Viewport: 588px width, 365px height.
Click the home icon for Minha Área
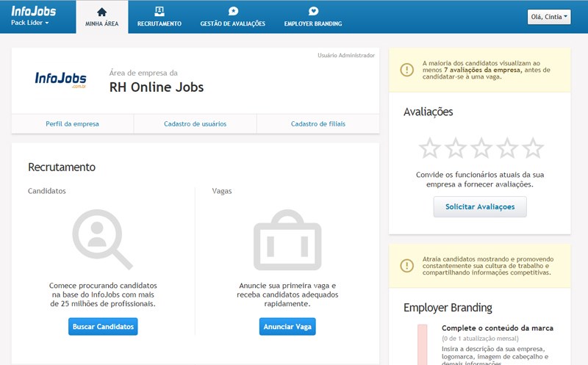[x=101, y=12]
